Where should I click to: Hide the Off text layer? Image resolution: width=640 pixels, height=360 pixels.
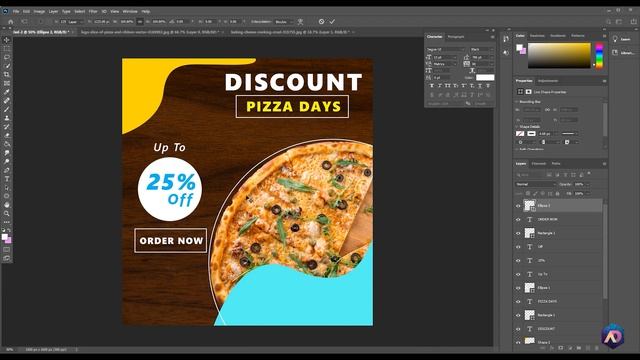[518, 247]
